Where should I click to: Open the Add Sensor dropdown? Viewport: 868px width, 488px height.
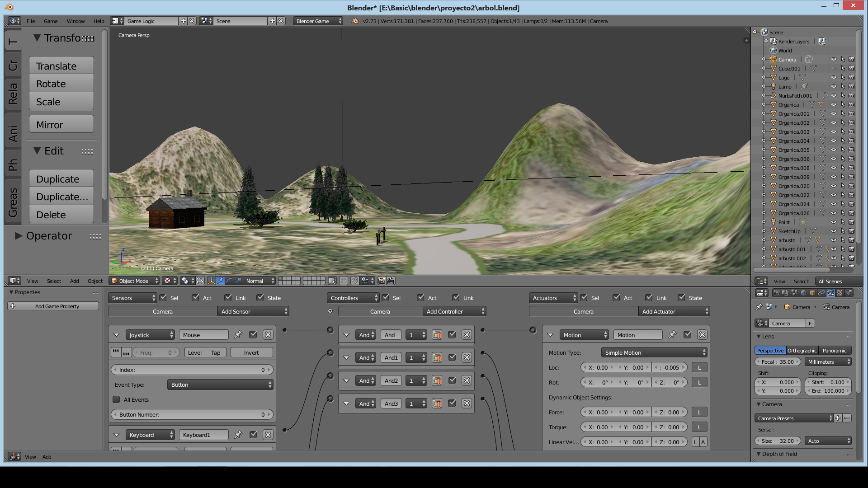click(253, 311)
